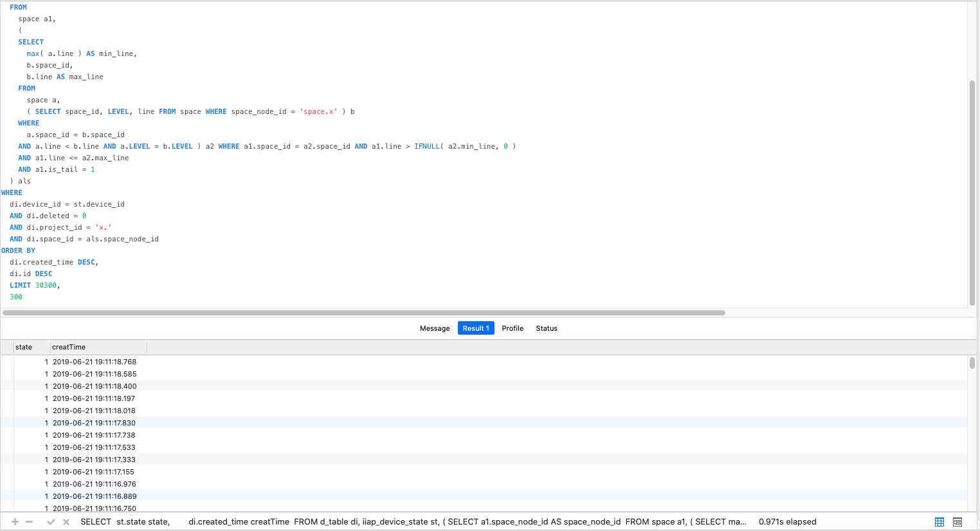Select cell 2019-06-21 19:11:17.533
980x531 pixels.
pyautogui.click(x=94, y=447)
